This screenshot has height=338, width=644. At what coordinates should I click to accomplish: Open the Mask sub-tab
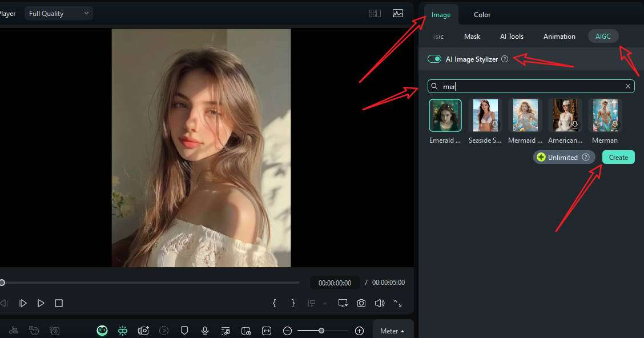click(x=472, y=37)
